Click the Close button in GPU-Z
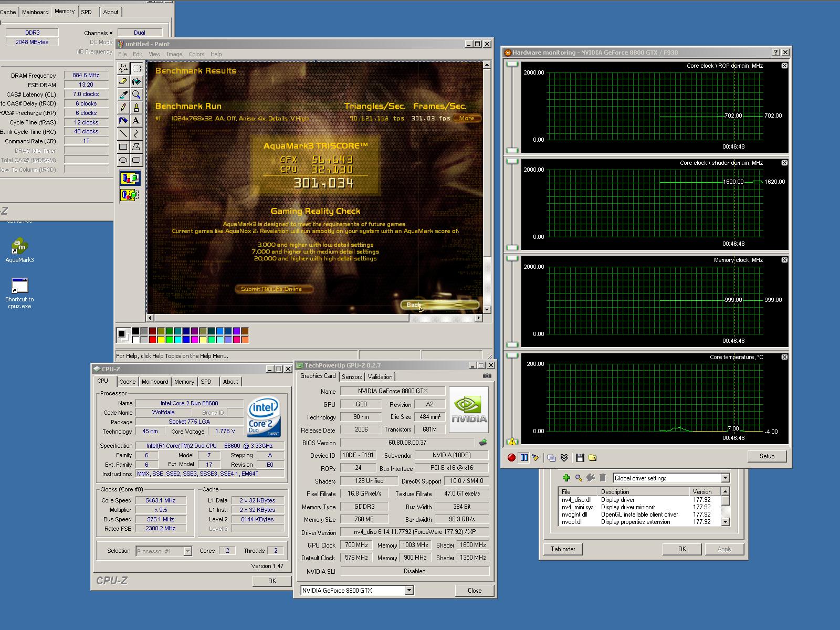This screenshot has height=630, width=840. pos(475,591)
